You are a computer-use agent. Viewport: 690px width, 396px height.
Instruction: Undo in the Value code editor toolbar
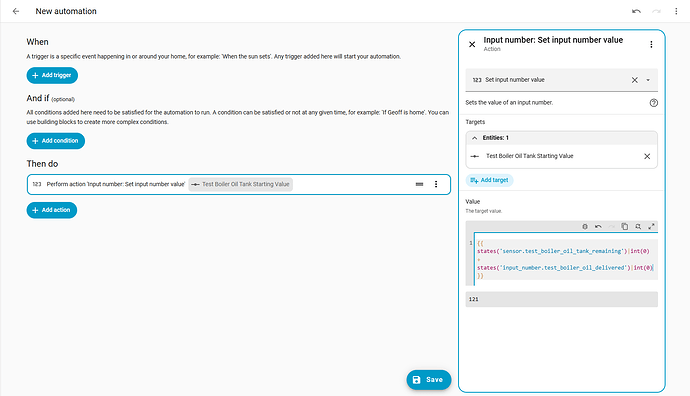coord(598,226)
